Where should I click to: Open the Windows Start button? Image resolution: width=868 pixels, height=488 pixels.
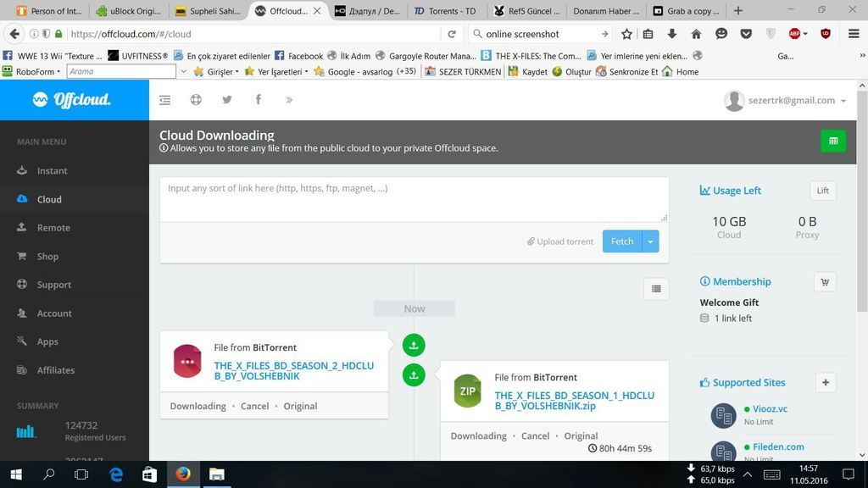[16, 474]
